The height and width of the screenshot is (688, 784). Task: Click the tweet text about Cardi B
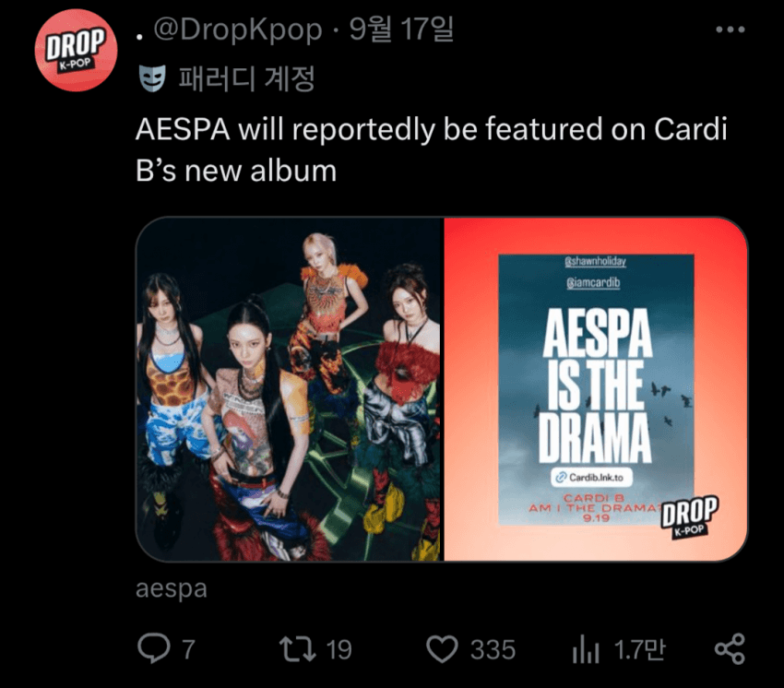click(432, 150)
